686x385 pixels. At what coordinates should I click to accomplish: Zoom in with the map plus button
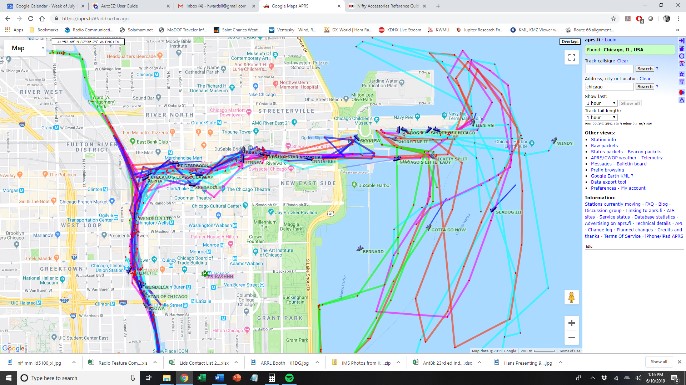click(571, 323)
